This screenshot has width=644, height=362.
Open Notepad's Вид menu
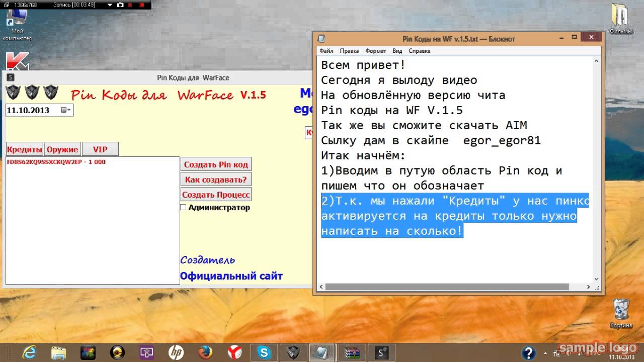coord(397,51)
